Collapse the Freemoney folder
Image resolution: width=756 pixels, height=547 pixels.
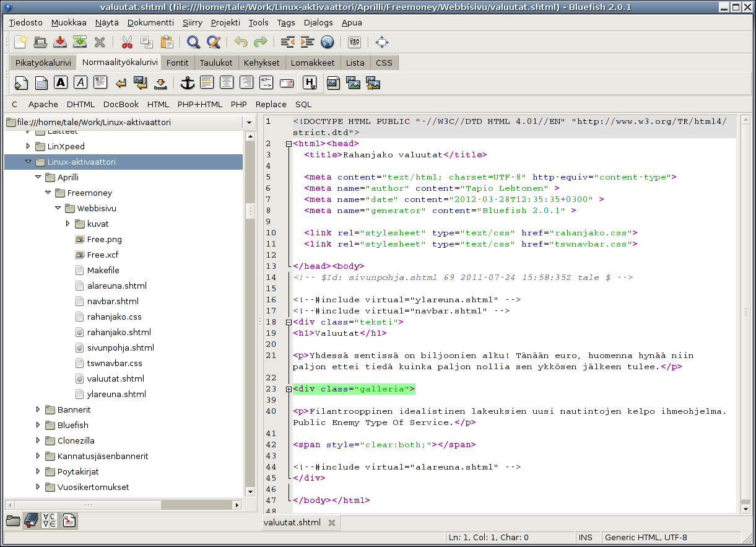pyautogui.click(x=48, y=193)
